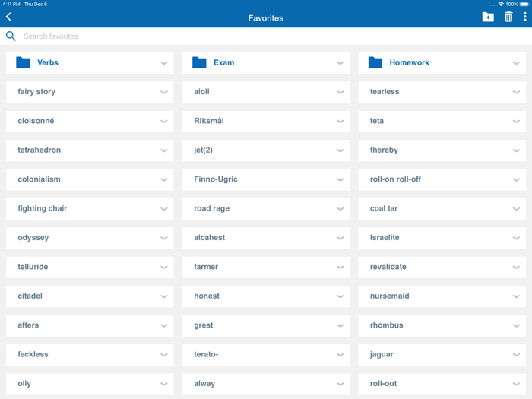Tap the search magnifier icon

coord(11,36)
